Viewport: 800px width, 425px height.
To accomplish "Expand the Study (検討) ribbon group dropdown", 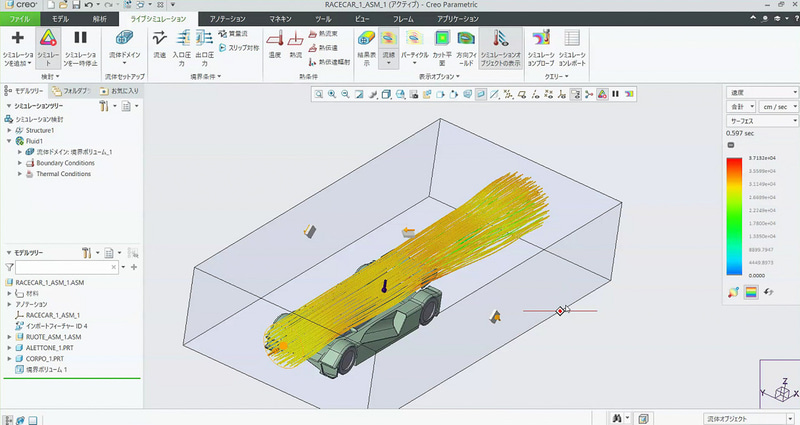I will 50,77.
